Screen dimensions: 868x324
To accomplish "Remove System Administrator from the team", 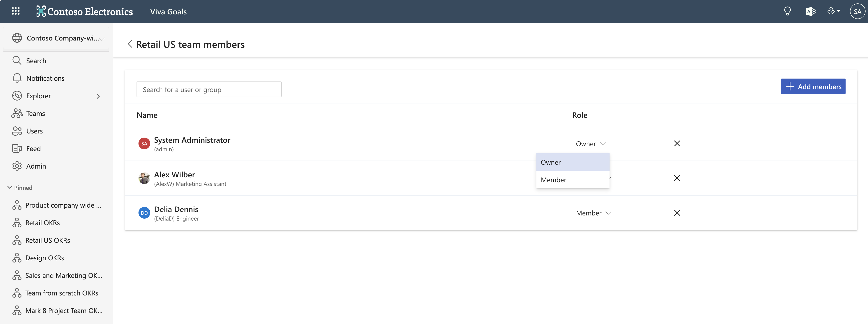I will [x=677, y=143].
